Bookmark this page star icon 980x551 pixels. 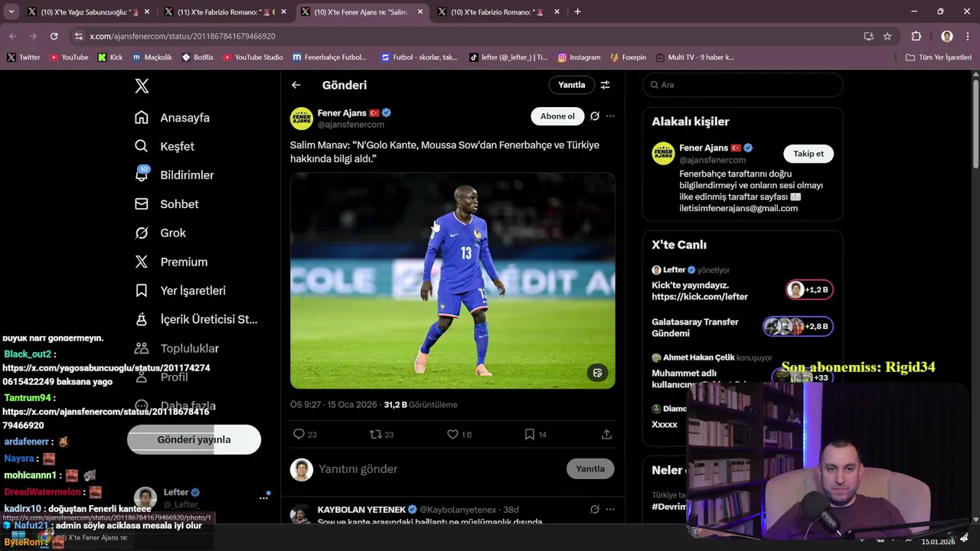click(x=887, y=36)
